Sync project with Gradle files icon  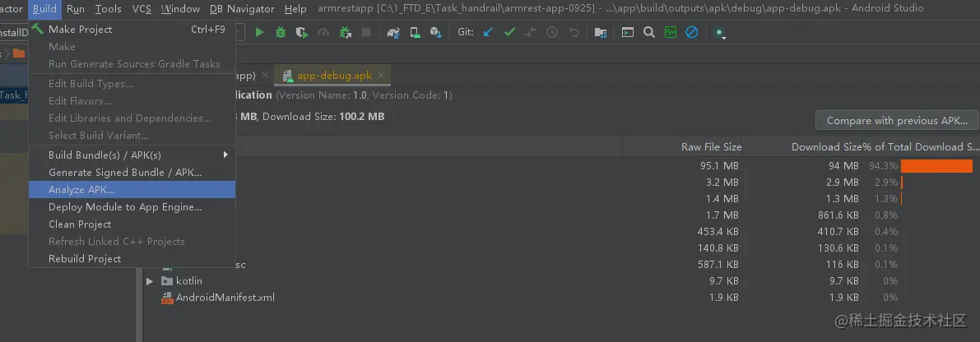[393, 32]
